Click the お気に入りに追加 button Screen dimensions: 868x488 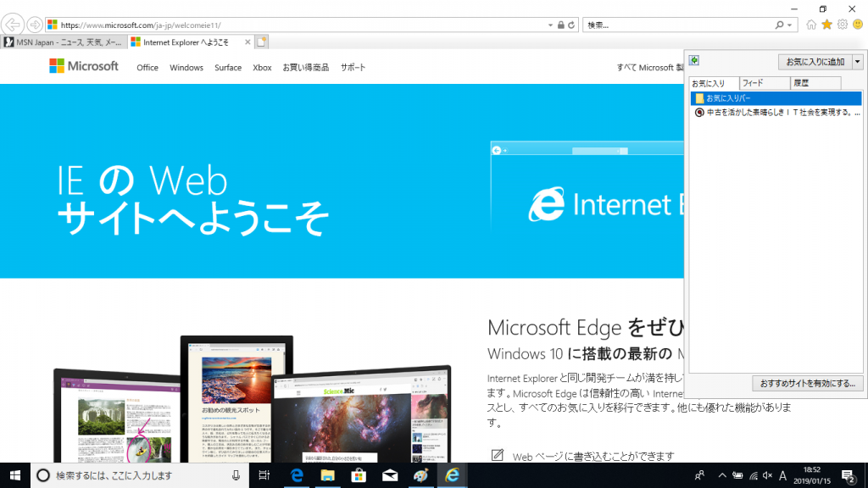(x=816, y=62)
